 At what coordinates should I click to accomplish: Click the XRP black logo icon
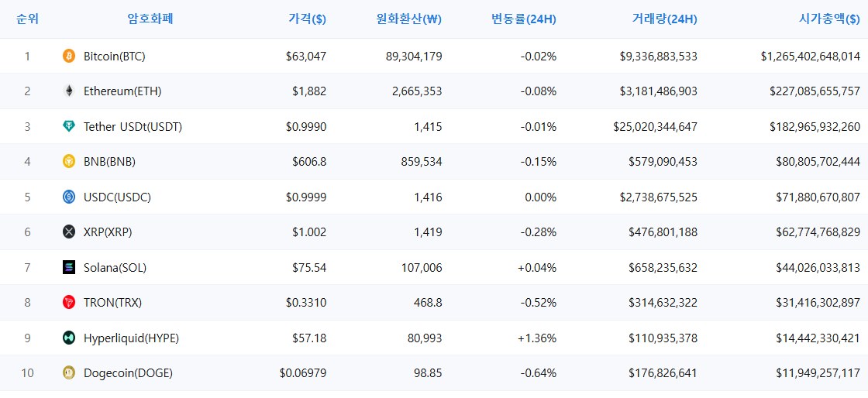69,232
